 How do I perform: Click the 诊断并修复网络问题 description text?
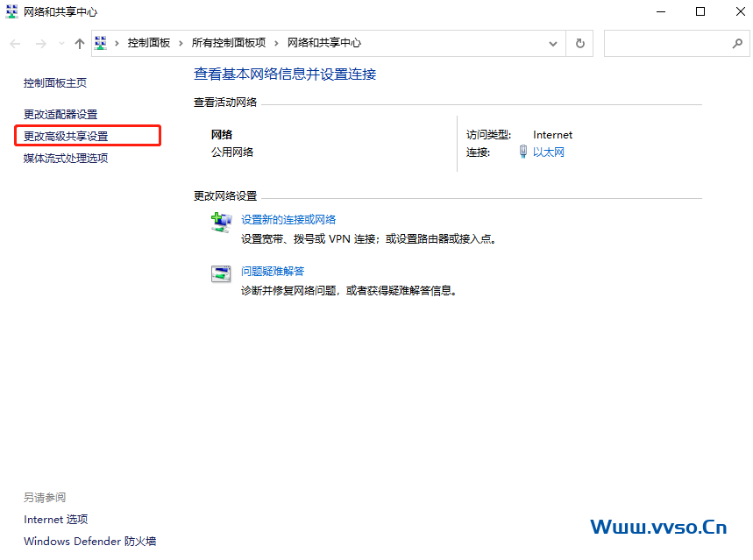[x=349, y=291]
